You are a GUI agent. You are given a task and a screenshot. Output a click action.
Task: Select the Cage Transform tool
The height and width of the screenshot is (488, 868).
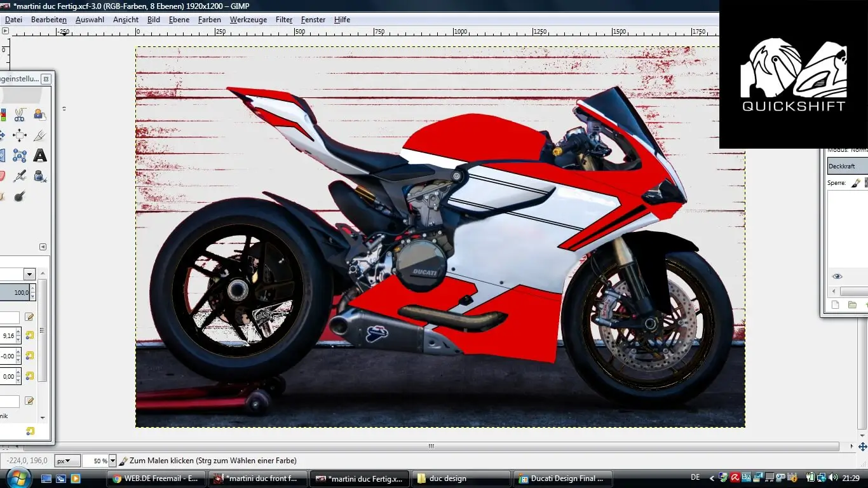19,156
